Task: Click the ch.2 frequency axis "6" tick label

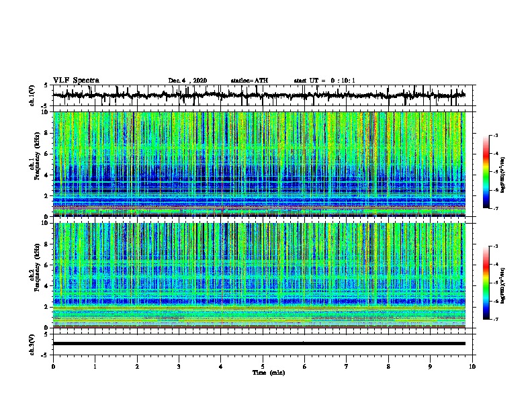Action: 47,265
